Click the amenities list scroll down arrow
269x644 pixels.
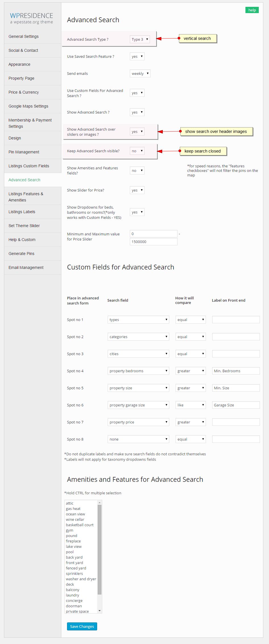click(99, 611)
